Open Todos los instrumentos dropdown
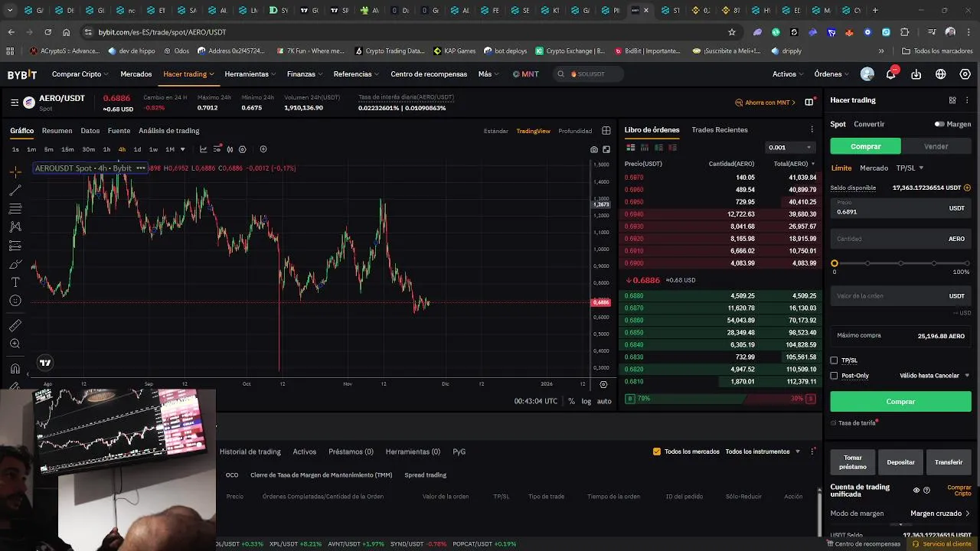Image resolution: width=980 pixels, height=551 pixels. click(763, 452)
